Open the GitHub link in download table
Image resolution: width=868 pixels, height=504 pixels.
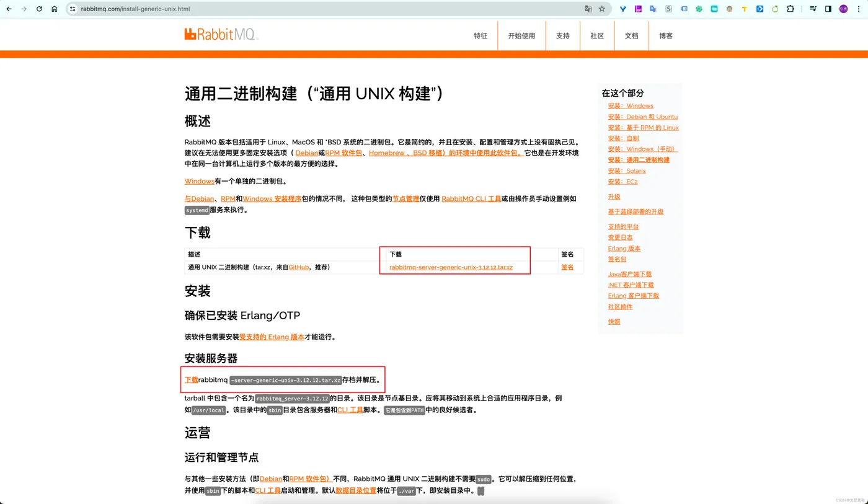click(x=299, y=267)
